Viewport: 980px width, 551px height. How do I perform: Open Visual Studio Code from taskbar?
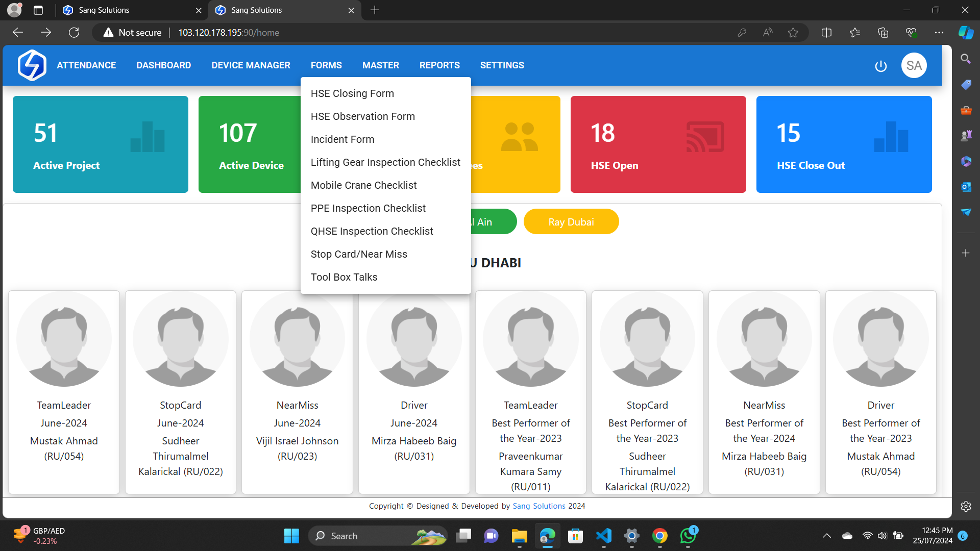[x=603, y=536]
